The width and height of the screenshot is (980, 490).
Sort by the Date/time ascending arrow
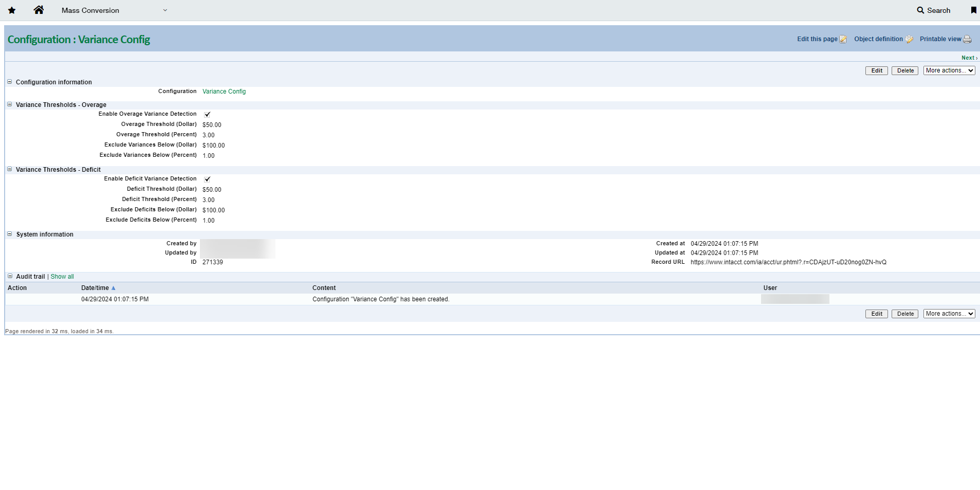point(114,288)
